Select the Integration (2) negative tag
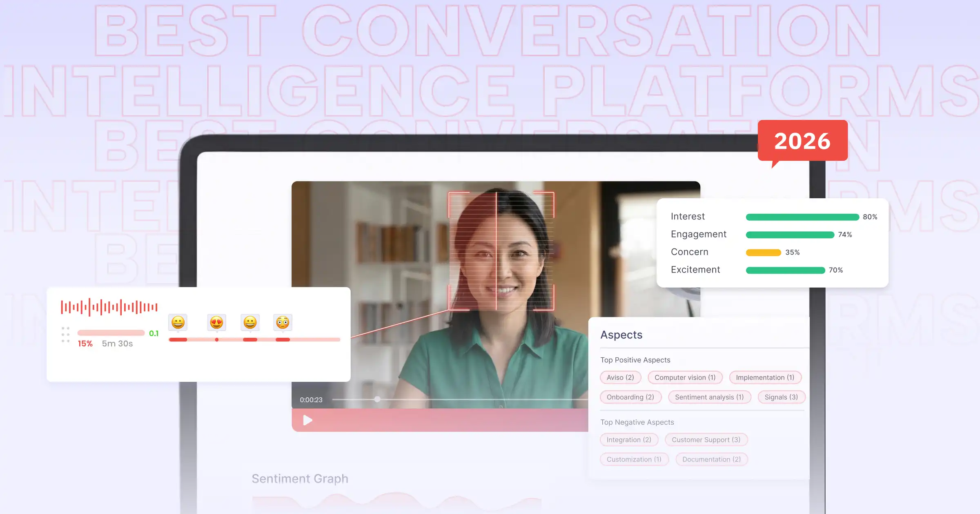This screenshot has width=980, height=514. 629,440
